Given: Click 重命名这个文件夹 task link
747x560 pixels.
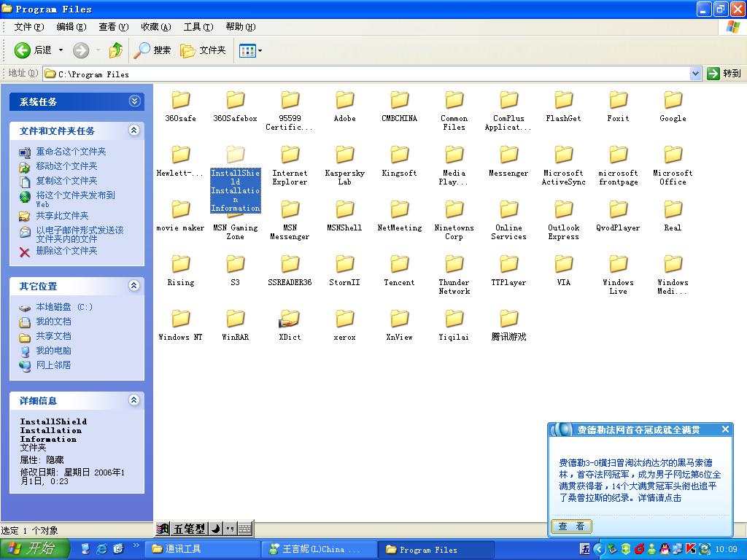Looking at the screenshot, I should [71, 152].
